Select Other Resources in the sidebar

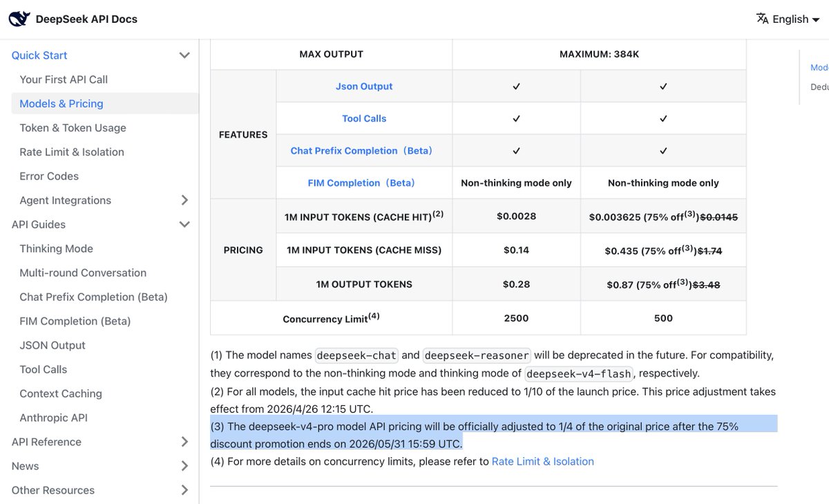[53, 490]
